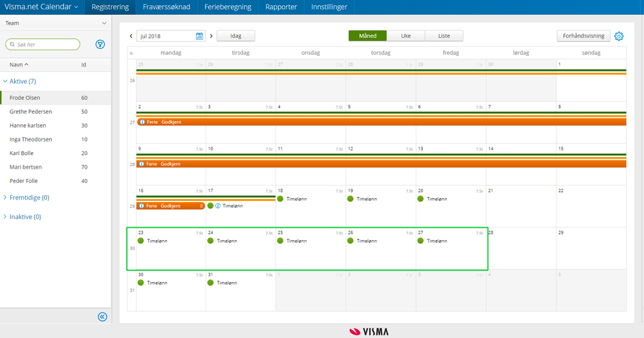
Task: Switch to Uke view
Action: (405, 36)
